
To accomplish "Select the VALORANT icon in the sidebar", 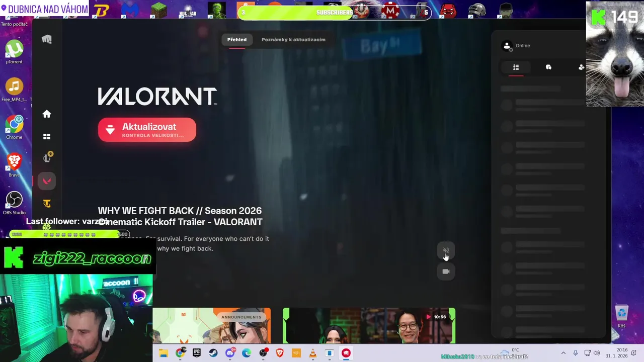I will click(47, 181).
